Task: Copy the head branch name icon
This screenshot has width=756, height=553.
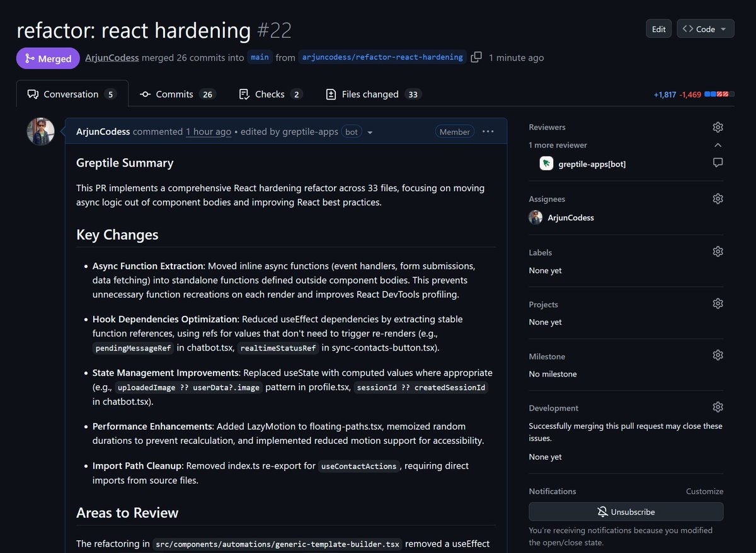Action: point(476,57)
